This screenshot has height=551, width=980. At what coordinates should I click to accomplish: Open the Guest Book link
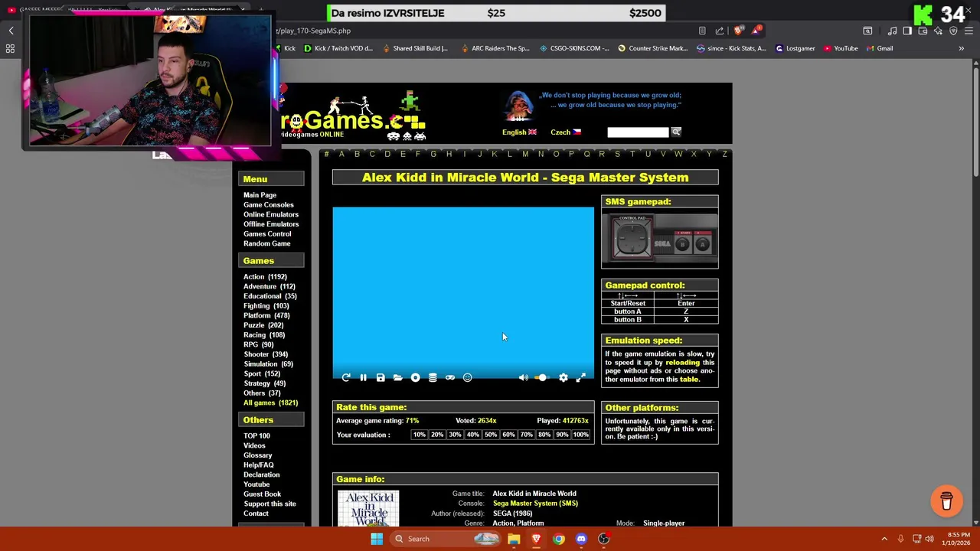[262, 494]
